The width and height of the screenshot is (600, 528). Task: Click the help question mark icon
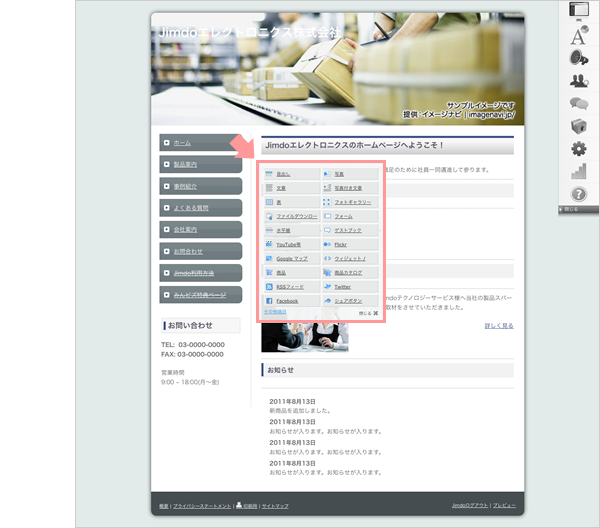pyautogui.click(x=579, y=194)
